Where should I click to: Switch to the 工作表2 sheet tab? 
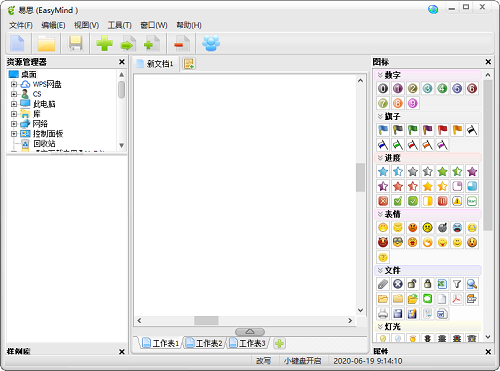click(x=204, y=343)
